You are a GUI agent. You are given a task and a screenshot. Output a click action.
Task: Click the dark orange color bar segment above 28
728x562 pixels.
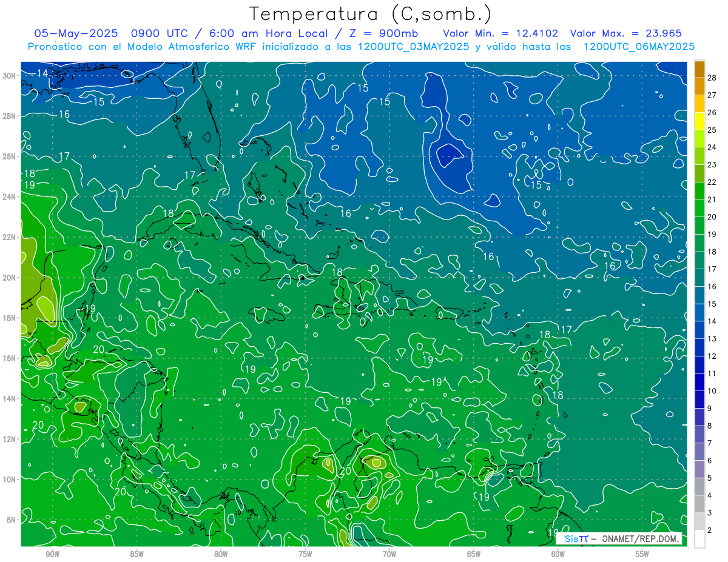click(x=699, y=69)
